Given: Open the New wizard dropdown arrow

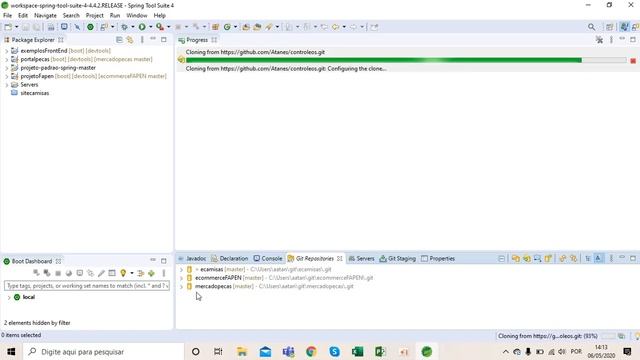Looking at the screenshot, I should click(16, 27).
